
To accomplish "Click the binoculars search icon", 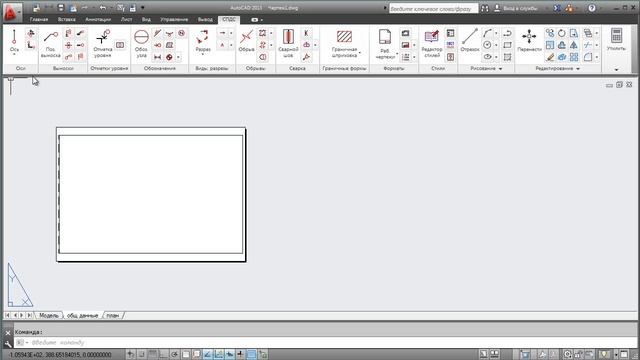I will click(x=484, y=8).
